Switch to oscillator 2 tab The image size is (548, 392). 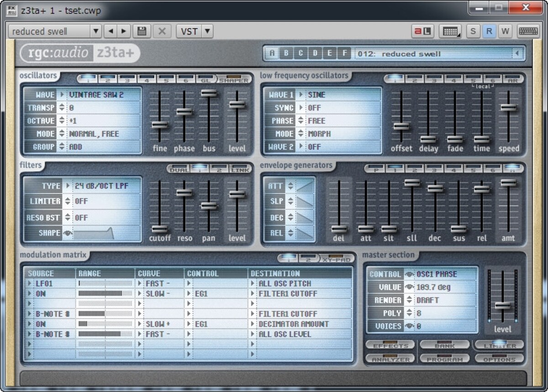[108, 79]
